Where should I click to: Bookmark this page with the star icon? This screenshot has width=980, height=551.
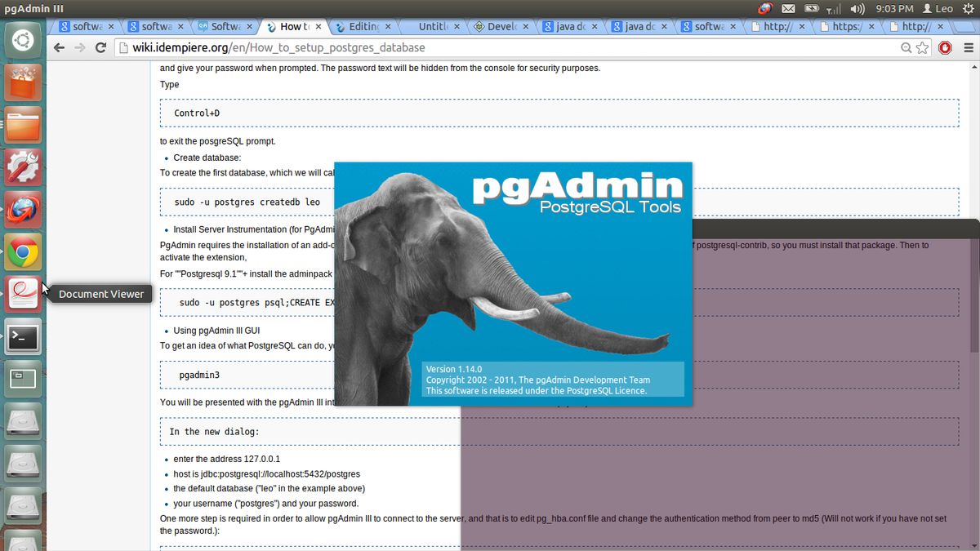pos(922,48)
